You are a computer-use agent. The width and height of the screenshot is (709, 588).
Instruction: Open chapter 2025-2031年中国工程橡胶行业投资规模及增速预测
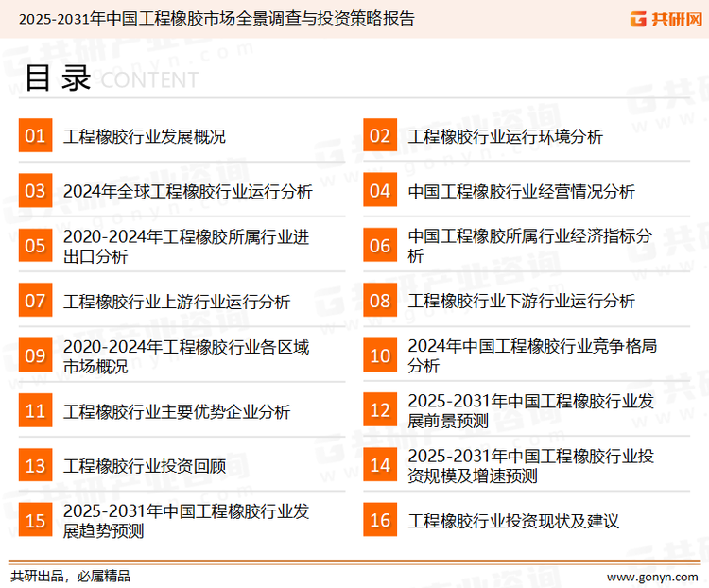[x=531, y=465]
